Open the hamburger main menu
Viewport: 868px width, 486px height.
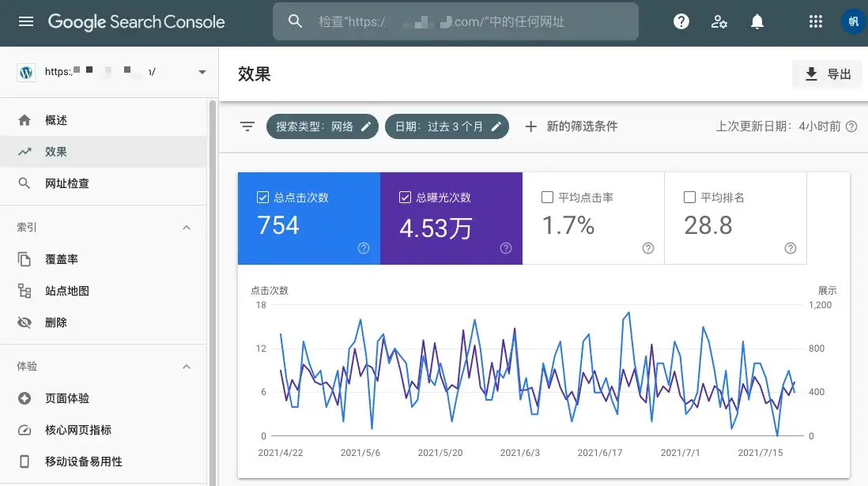click(x=26, y=21)
